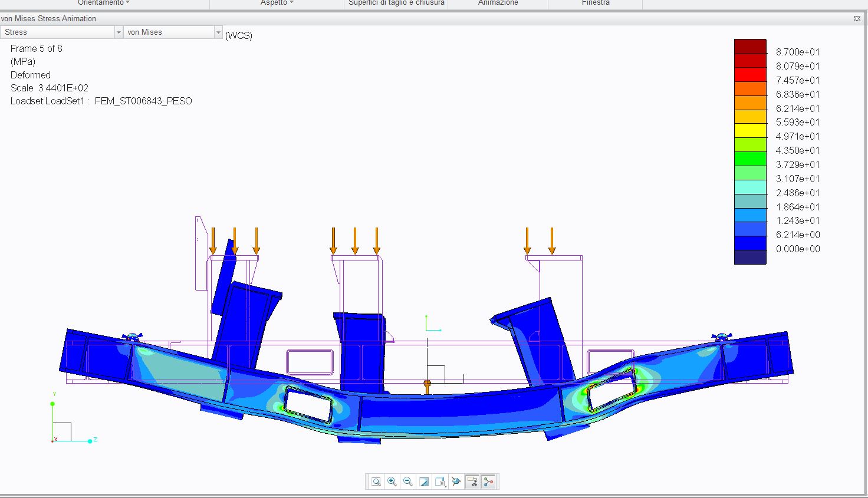The width and height of the screenshot is (868, 498).
Task: Click the Zoom Out magnifier icon
Action: tap(408, 481)
